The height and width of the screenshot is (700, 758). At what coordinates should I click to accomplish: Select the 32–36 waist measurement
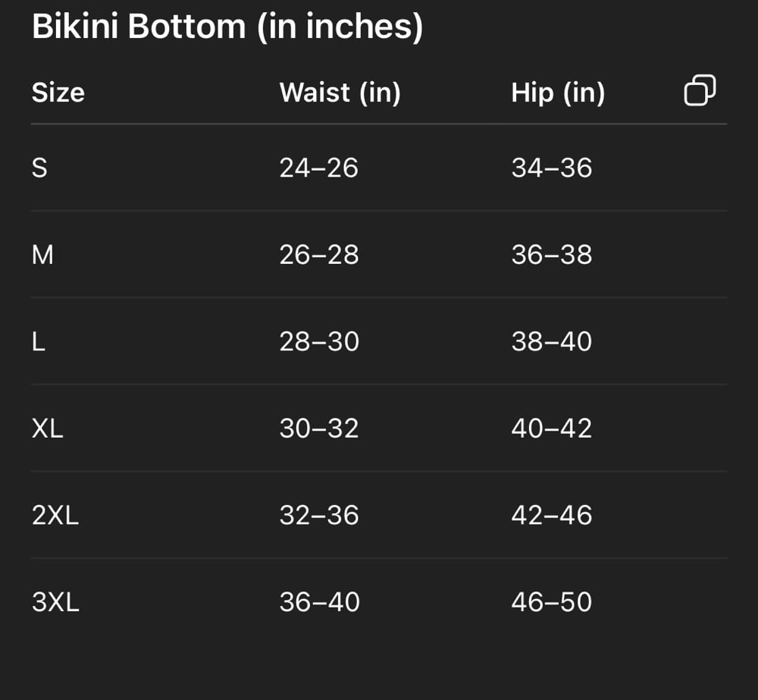coord(318,516)
